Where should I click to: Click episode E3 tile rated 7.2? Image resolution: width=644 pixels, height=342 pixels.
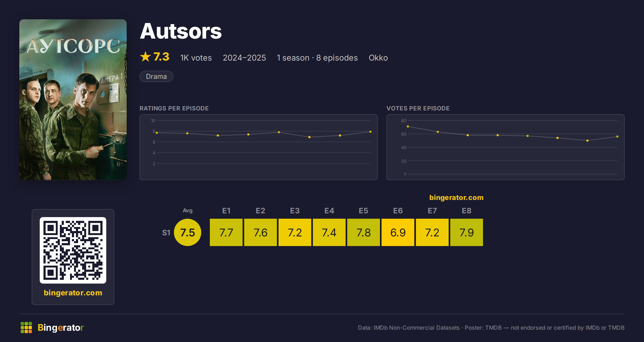point(295,232)
